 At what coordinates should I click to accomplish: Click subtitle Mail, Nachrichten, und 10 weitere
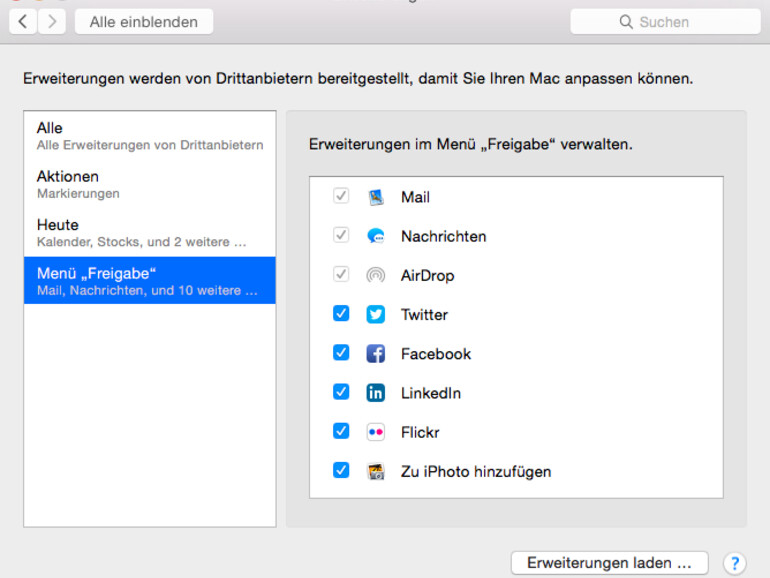coord(147,291)
